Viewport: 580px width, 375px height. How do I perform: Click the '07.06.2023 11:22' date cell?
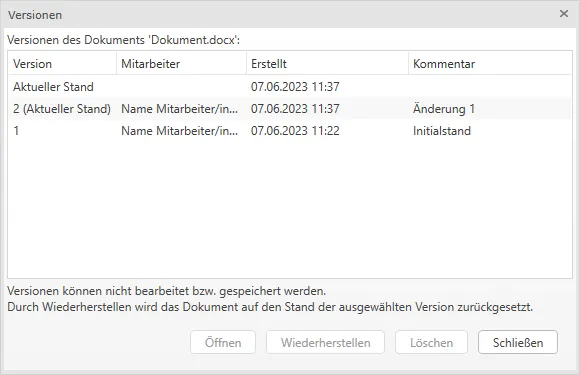[295, 131]
